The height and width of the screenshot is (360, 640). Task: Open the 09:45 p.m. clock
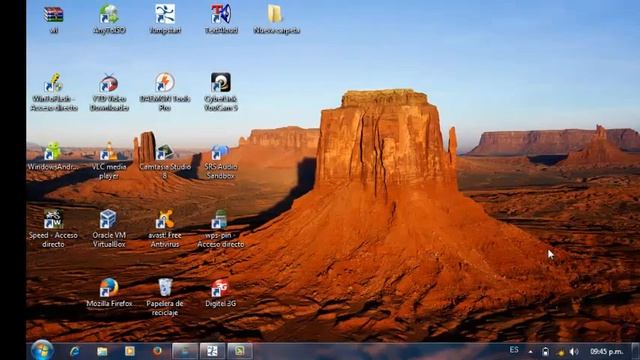[x=607, y=351]
